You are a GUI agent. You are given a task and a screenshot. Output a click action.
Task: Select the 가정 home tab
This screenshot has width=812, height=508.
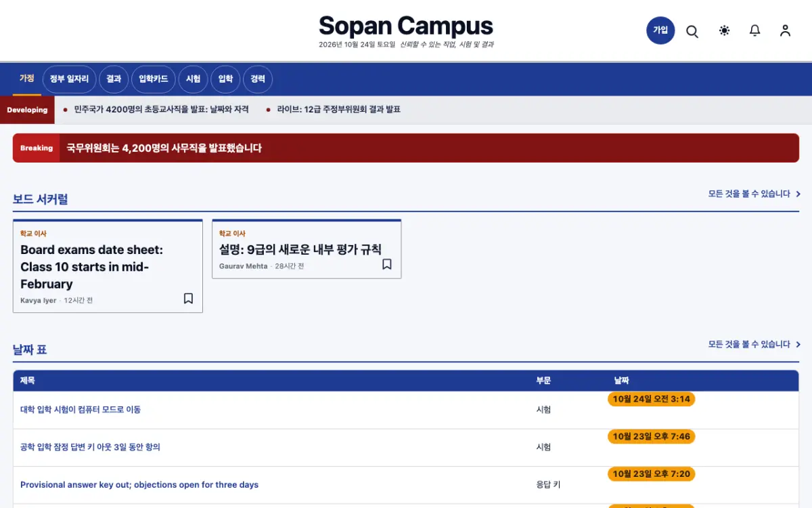click(26, 79)
